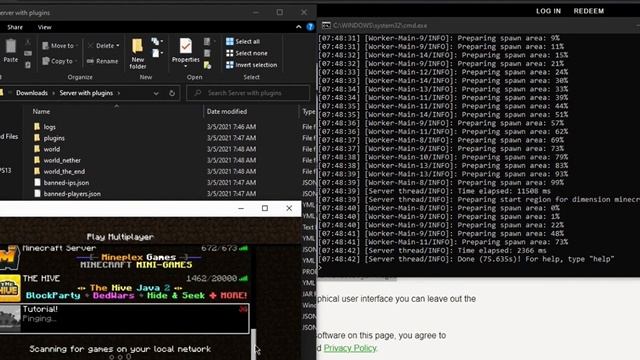Open the Share ribbon tab
The image size is (640, 360).
(15, 27)
